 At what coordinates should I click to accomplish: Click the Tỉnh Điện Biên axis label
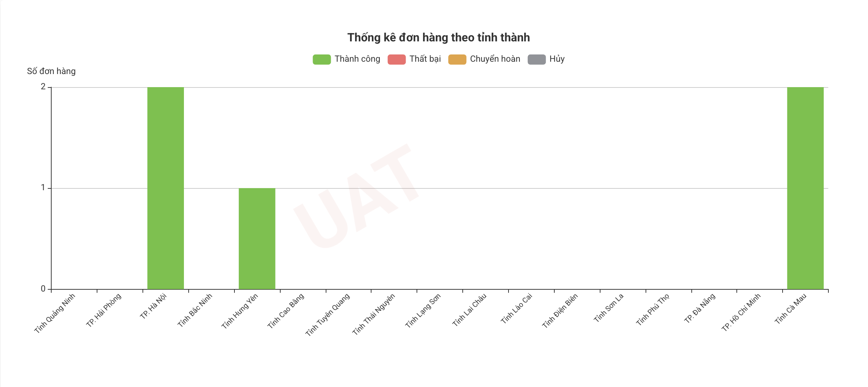(560, 311)
